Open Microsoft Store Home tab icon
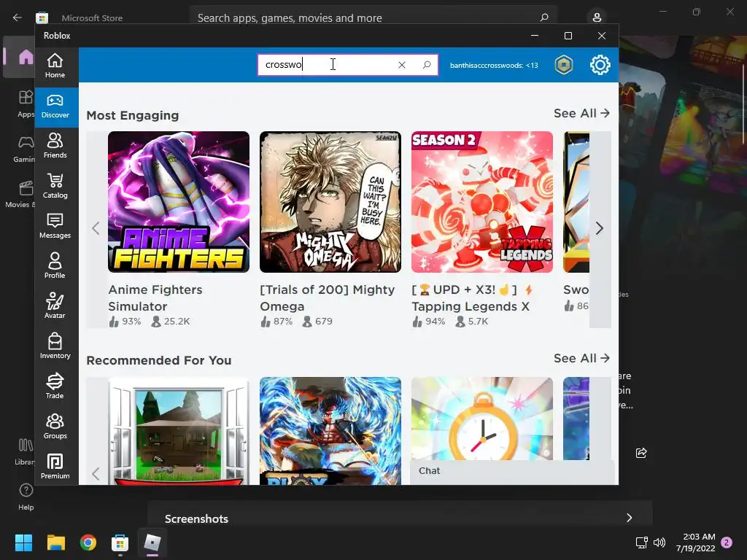Screen dimensions: 747x560 (x=26, y=57)
